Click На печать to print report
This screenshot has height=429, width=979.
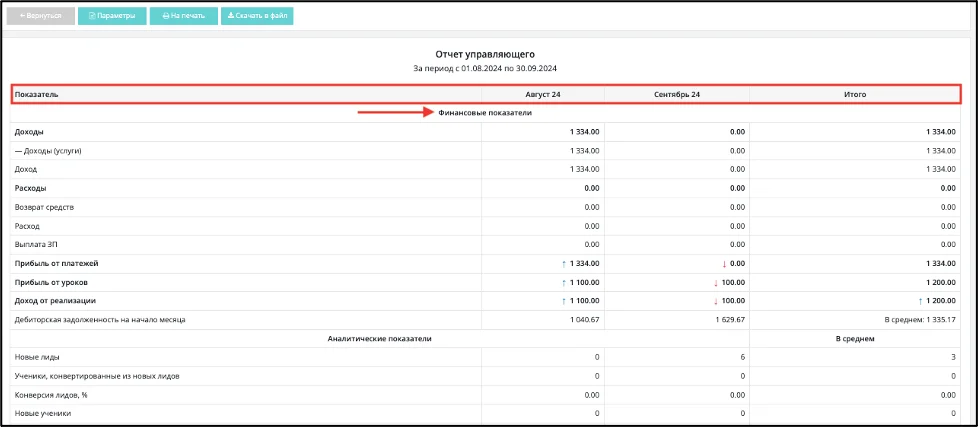184,16
